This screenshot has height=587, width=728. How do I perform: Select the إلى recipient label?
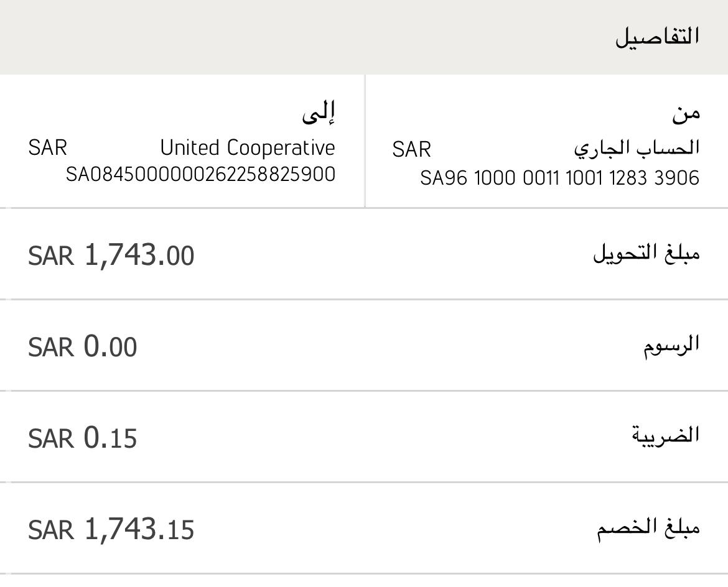click(x=319, y=112)
